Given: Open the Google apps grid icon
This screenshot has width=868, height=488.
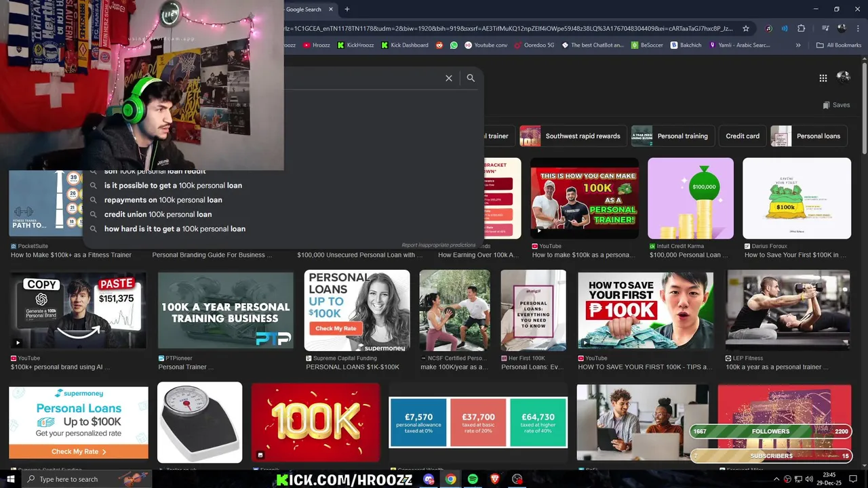Looking at the screenshot, I should [x=823, y=78].
